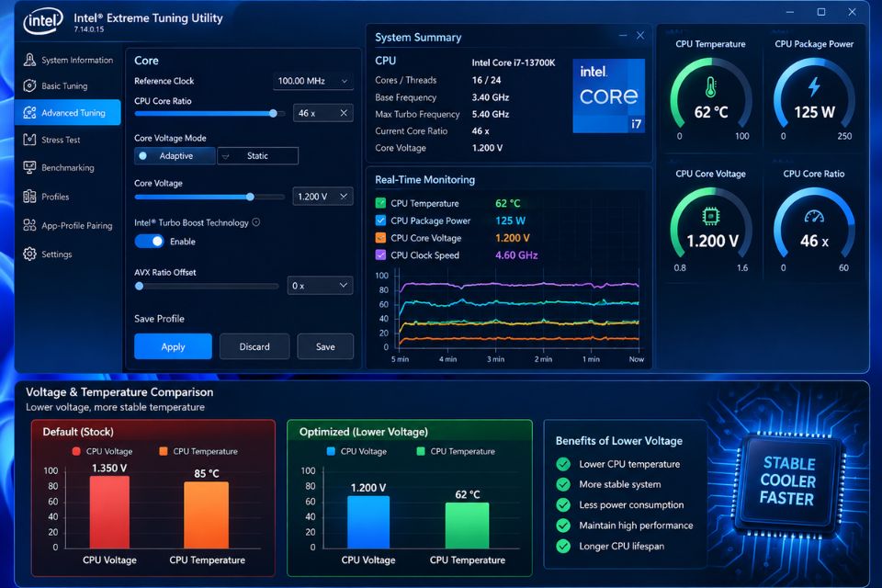882x588 pixels.
Task: Clear the CPU Core Ratio 46 x field
Action: (x=344, y=113)
